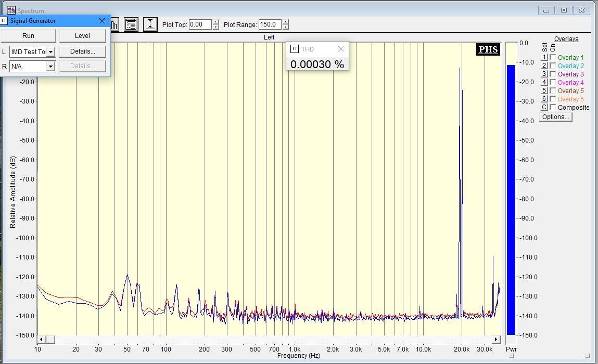Open the R channel N/A dropdown
The width and height of the screenshot is (598, 364).
(x=50, y=67)
